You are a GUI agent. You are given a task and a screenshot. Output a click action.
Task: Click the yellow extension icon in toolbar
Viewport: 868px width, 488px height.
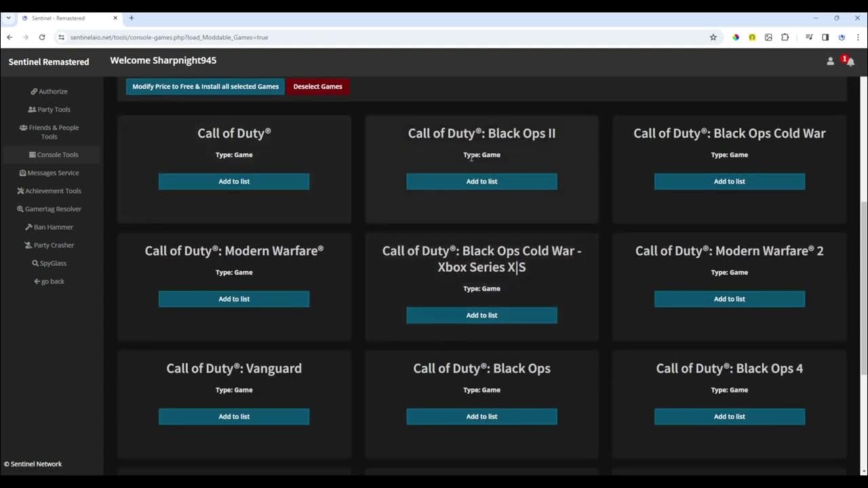(752, 37)
